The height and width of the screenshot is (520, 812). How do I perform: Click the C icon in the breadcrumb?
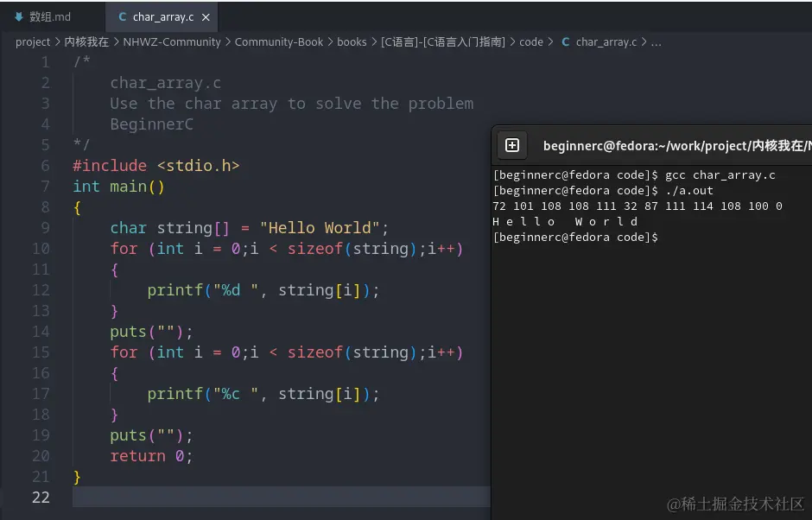coord(566,42)
